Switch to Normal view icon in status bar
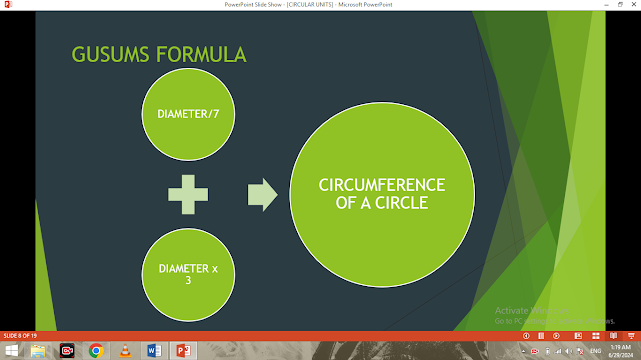Viewport: 641px width, 360px height. pyautogui.click(x=578, y=336)
